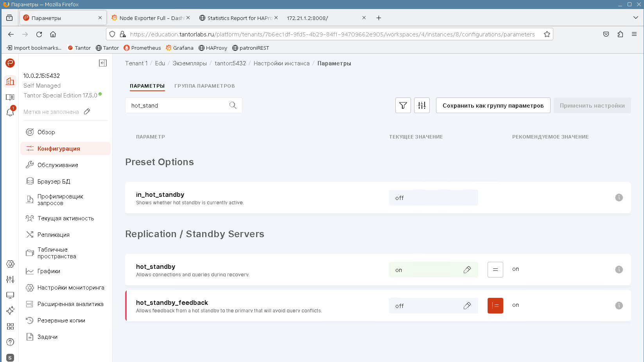Open notifications bell icon in left rail
644x362 pixels.
(10, 113)
